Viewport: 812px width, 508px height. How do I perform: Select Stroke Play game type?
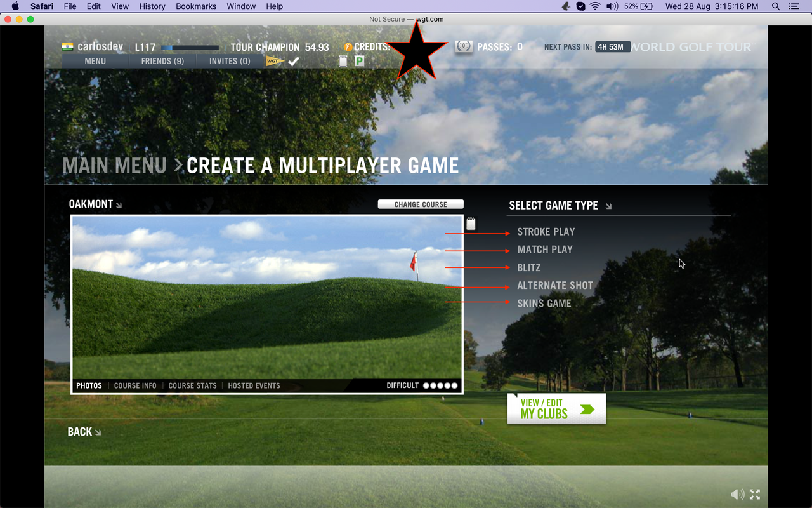546,232
